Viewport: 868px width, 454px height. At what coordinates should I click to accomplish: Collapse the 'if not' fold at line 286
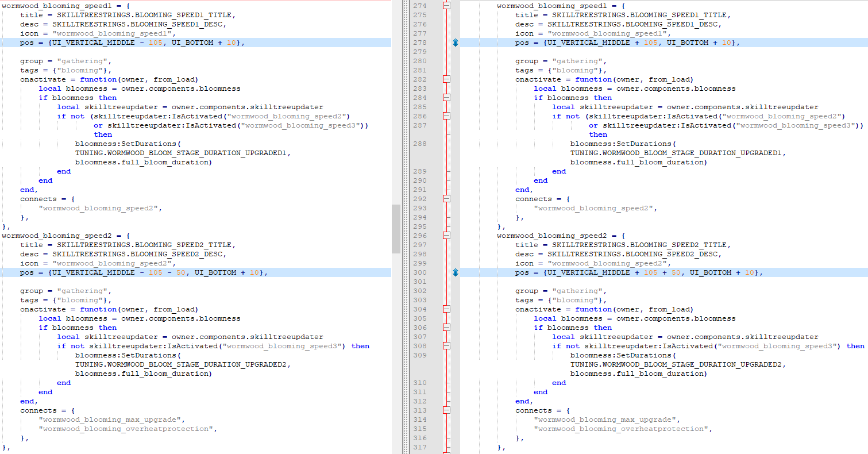click(x=446, y=116)
